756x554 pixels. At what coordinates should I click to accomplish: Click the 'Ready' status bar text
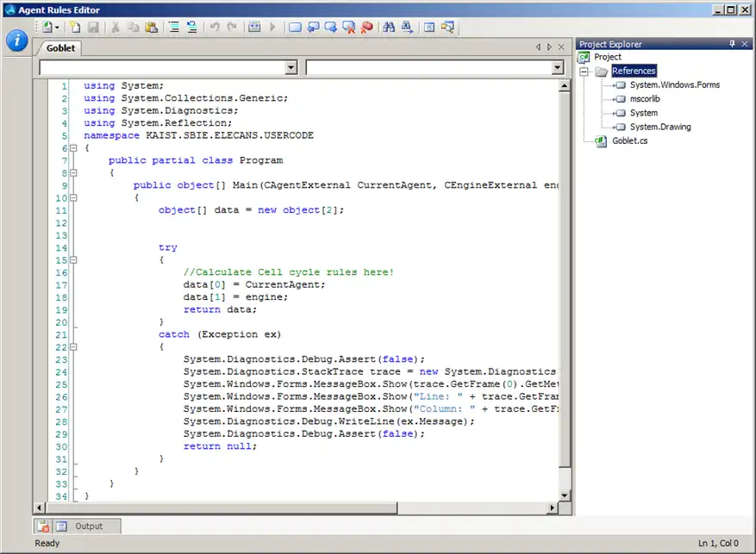[47, 544]
